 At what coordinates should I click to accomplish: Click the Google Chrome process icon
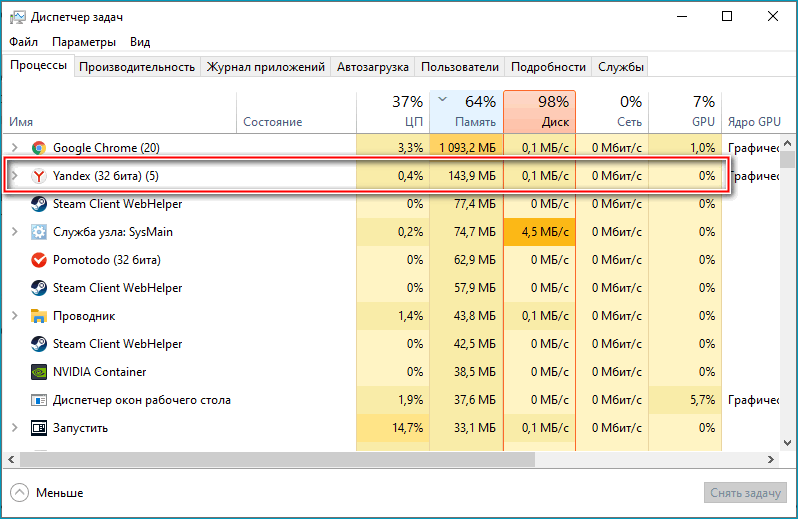click(39, 148)
